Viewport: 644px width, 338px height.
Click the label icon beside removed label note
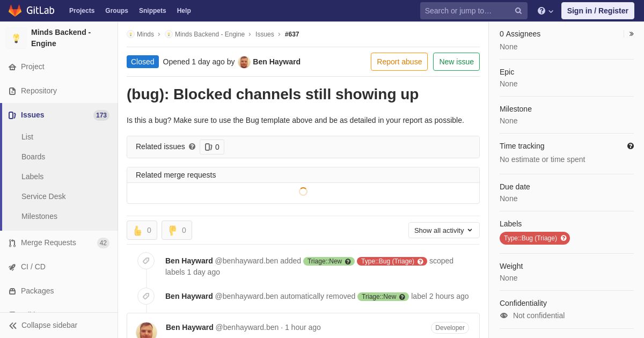(x=146, y=296)
